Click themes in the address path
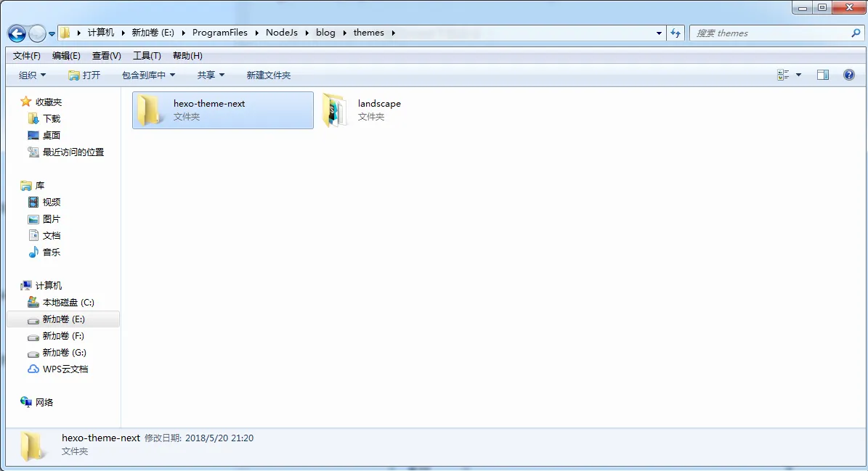 point(369,33)
